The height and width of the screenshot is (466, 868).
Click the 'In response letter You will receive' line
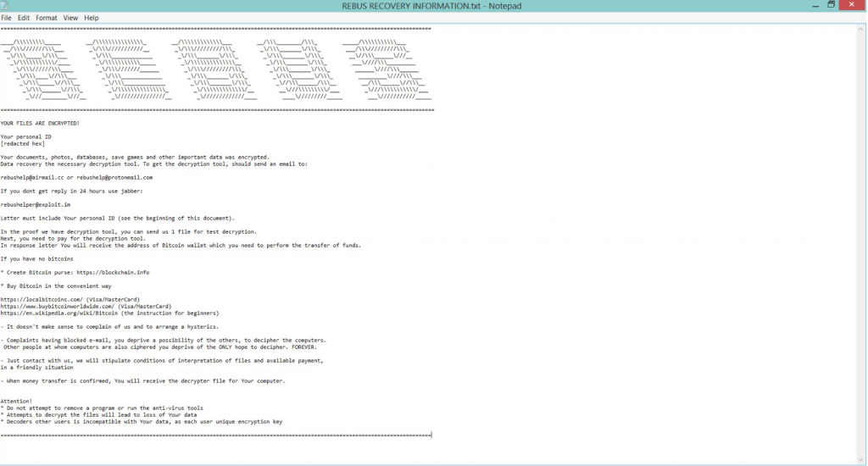(181, 245)
